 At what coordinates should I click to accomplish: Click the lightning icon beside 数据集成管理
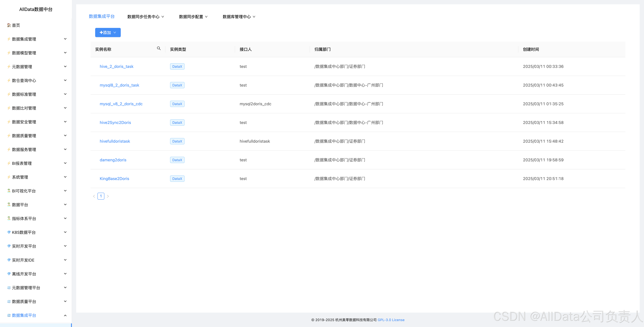coord(9,39)
